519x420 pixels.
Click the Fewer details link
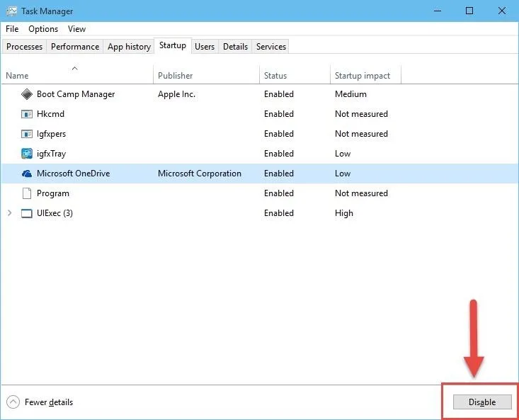49,402
